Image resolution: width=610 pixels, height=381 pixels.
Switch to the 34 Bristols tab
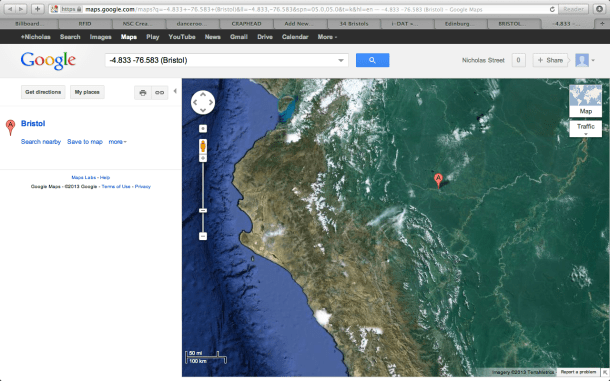pyautogui.click(x=354, y=24)
